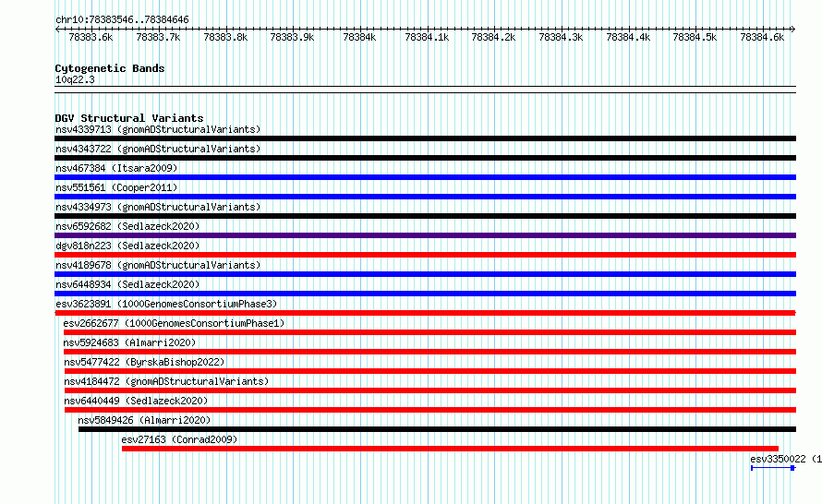Click the Cytogenetic Bands track title
This screenshot has width=822, height=504.
[x=110, y=68]
